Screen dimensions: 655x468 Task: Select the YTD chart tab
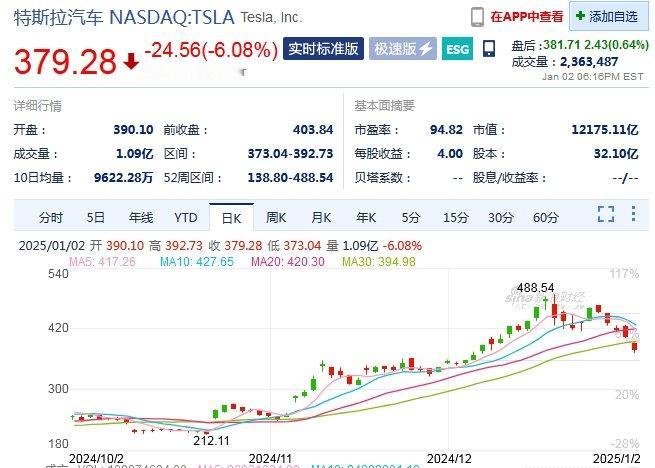[186, 218]
